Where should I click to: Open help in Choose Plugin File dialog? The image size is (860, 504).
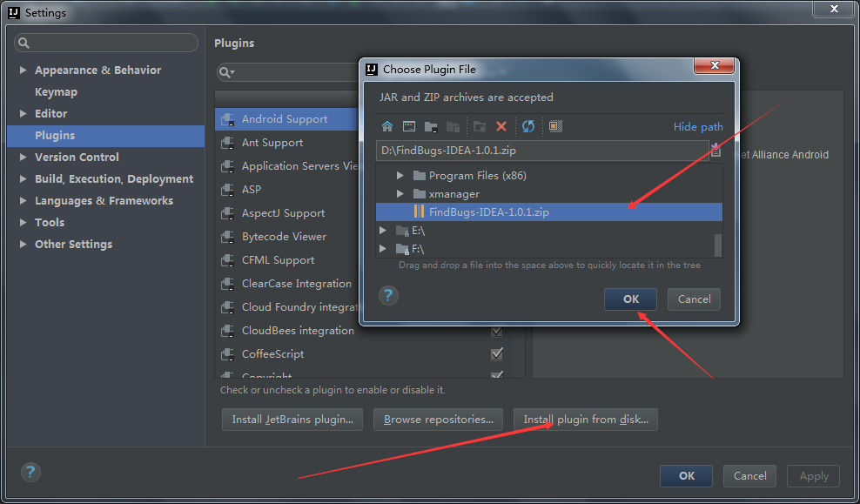click(x=388, y=296)
